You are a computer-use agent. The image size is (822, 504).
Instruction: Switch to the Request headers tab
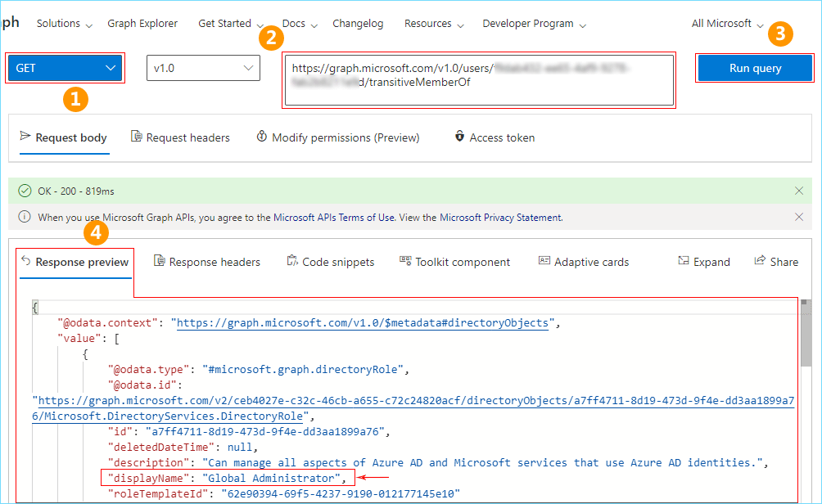tap(180, 137)
